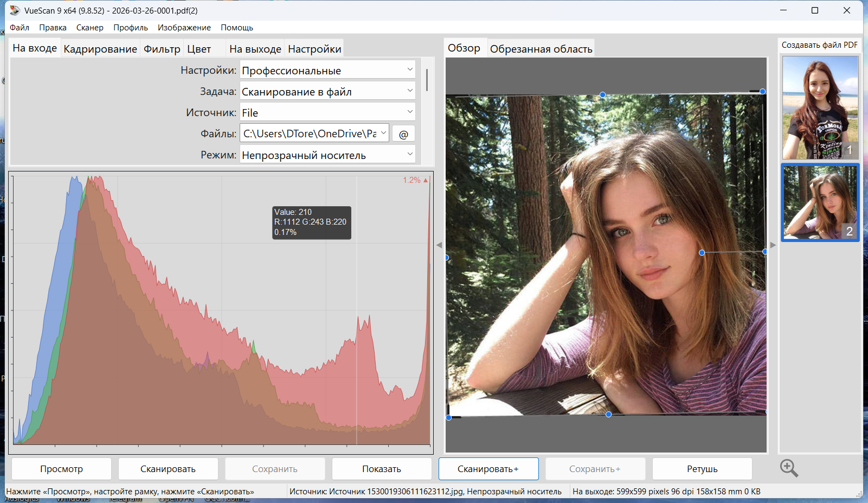Switch to the Кадрирование tab
Viewport: 868px width, 503px height.
tap(100, 49)
